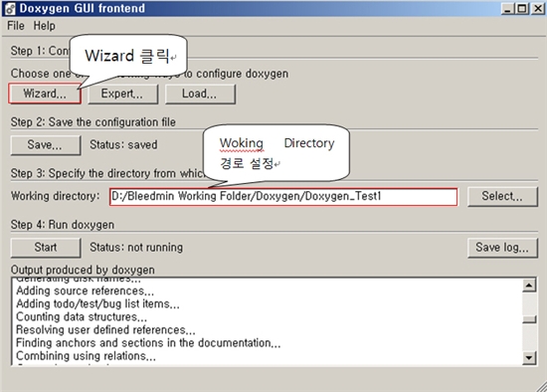This screenshot has height=392, width=547.
Task: Open the Help menu
Action: (45, 26)
